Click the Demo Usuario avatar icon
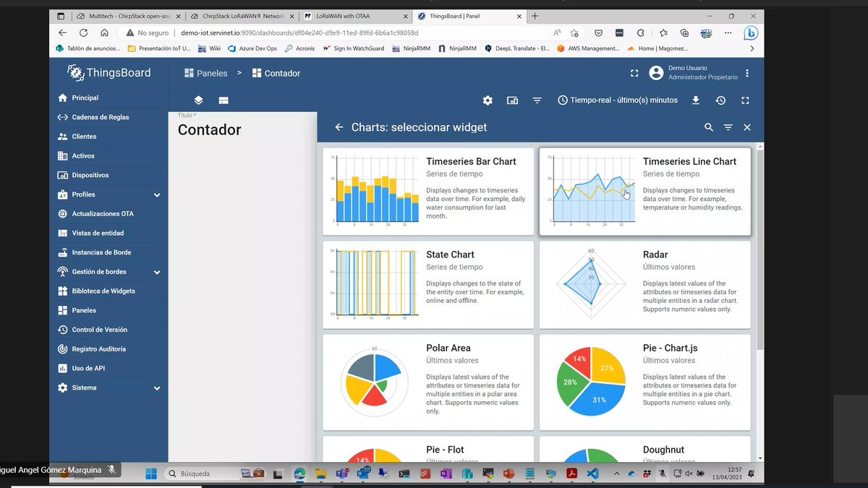 [656, 73]
